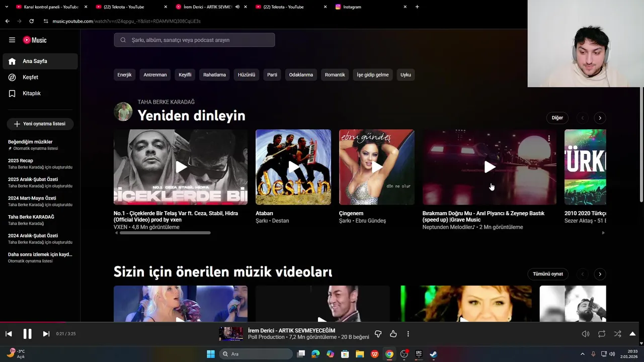Skip to previous track
This screenshot has width=644, height=362.
coord(9,334)
